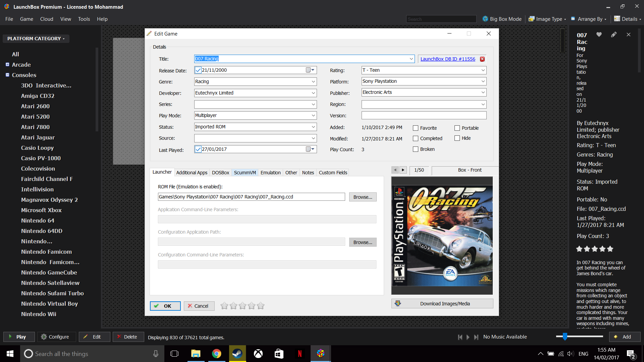Set first star rating in Edit Game
This screenshot has width=644, height=362.
tap(224, 306)
